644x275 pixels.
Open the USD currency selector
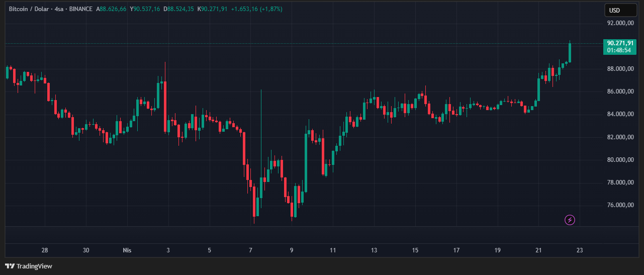point(615,11)
